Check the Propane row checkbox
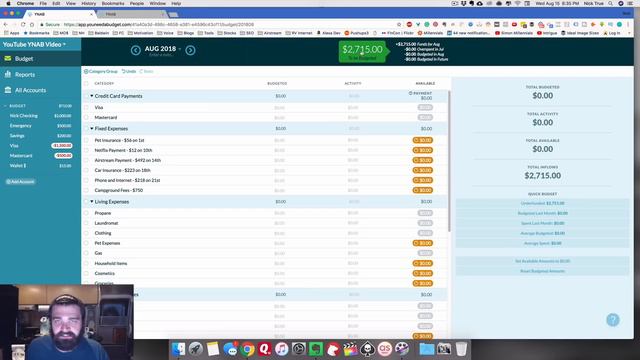Screen dimensions: 640x360 pos(86,213)
